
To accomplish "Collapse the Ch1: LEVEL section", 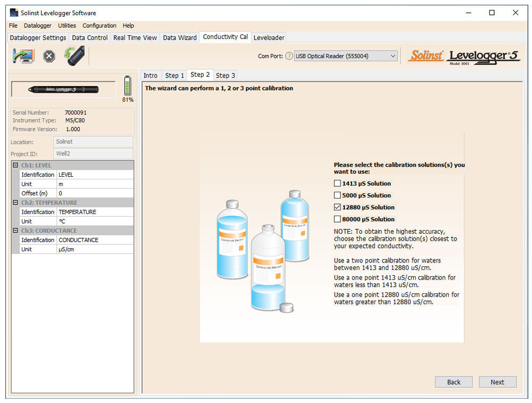I will point(15,166).
